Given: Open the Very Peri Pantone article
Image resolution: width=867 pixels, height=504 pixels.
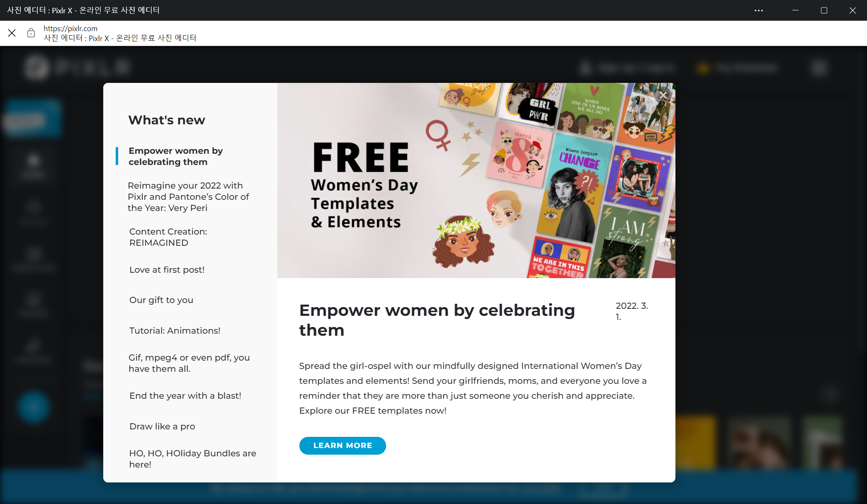Looking at the screenshot, I should [188, 197].
